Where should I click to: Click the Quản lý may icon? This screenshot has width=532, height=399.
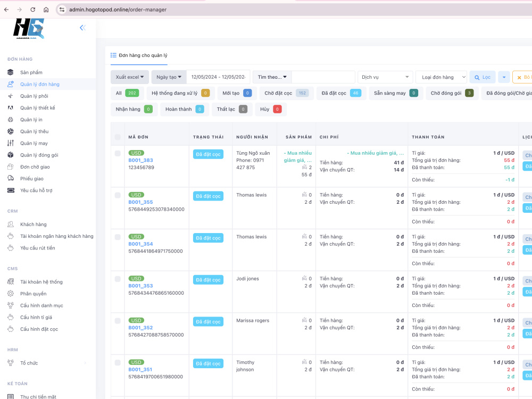[x=11, y=143]
